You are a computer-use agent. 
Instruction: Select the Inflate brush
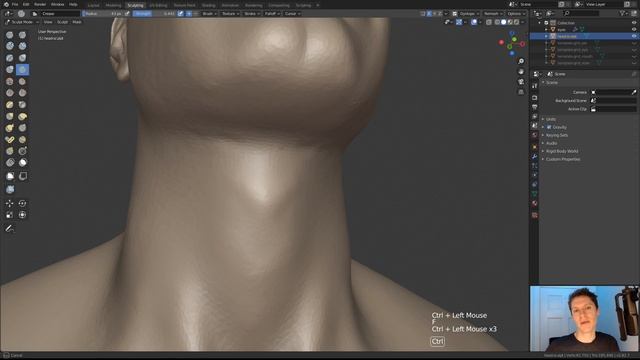(x=22, y=58)
